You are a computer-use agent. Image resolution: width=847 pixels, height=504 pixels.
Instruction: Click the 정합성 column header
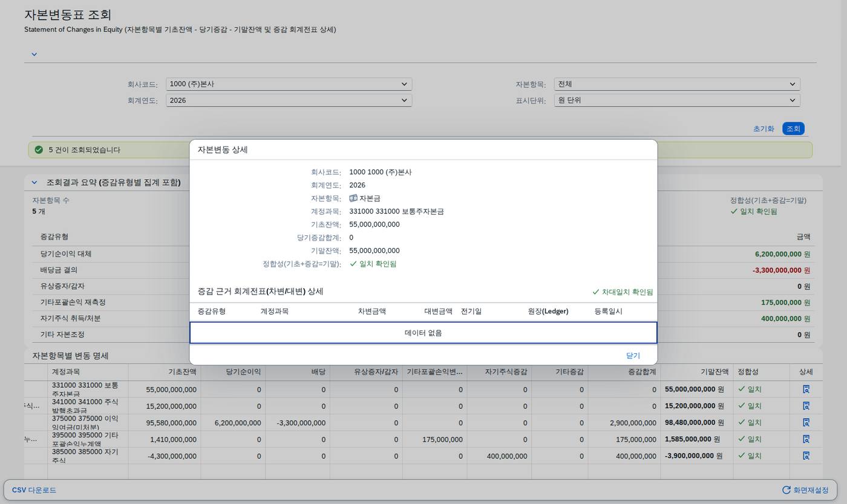pyautogui.click(x=761, y=372)
